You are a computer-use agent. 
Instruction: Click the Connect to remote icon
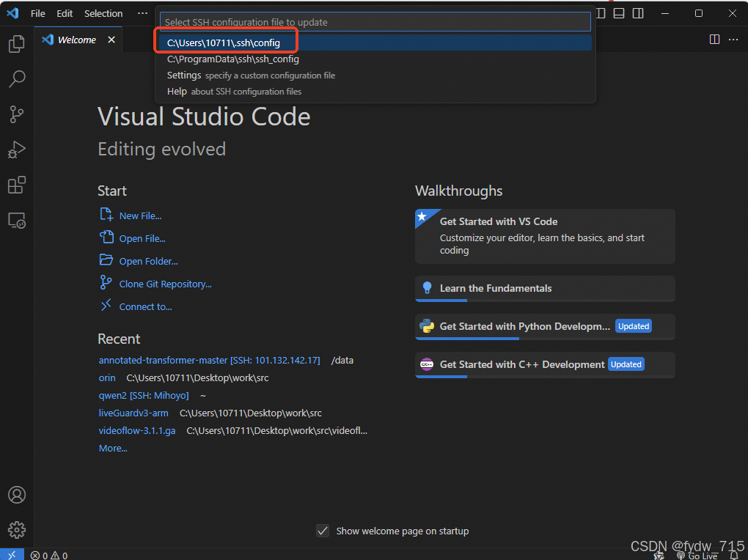pos(106,305)
